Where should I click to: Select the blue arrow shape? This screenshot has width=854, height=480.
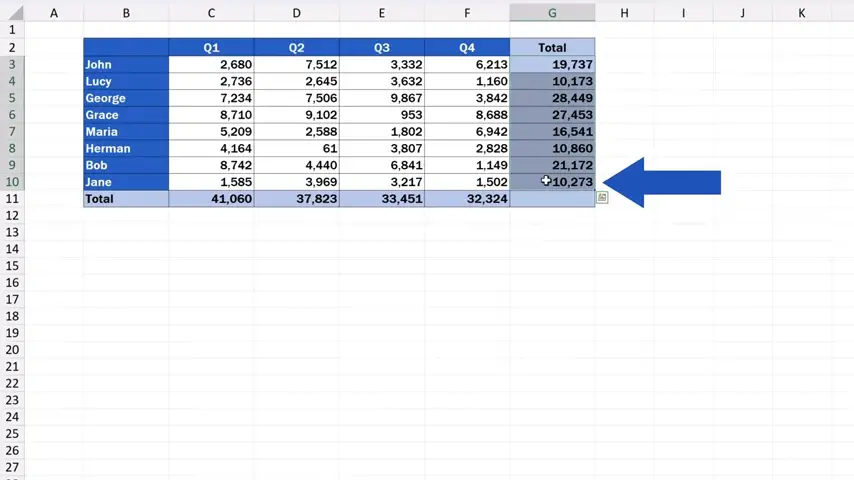(x=665, y=182)
